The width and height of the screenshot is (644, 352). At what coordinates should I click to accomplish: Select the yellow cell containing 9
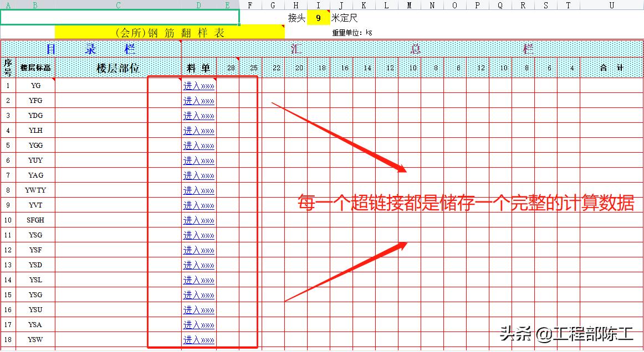click(x=318, y=18)
